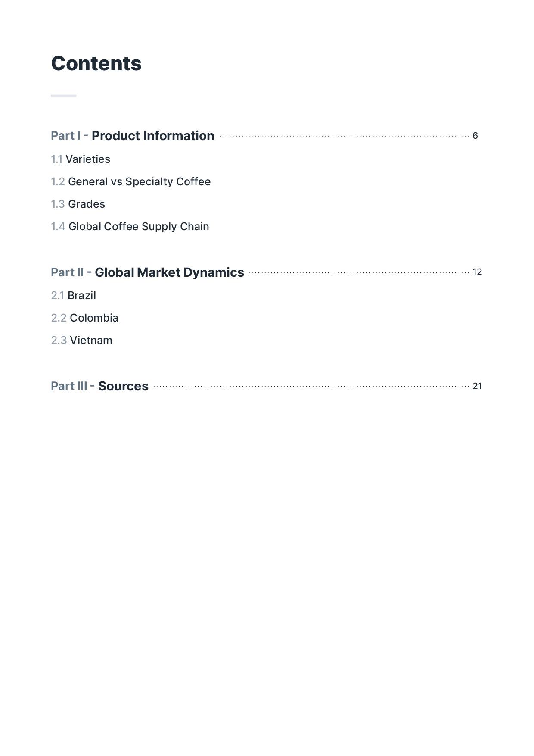Click the gray 'Part II -' prefix label

(71, 272)
